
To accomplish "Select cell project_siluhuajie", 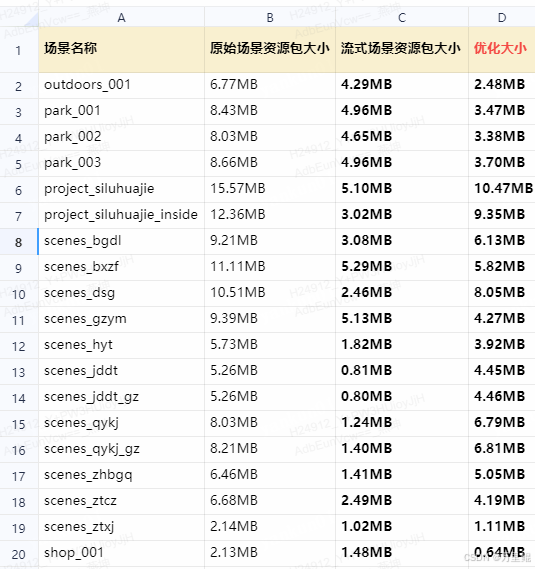I will coord(121,189).
